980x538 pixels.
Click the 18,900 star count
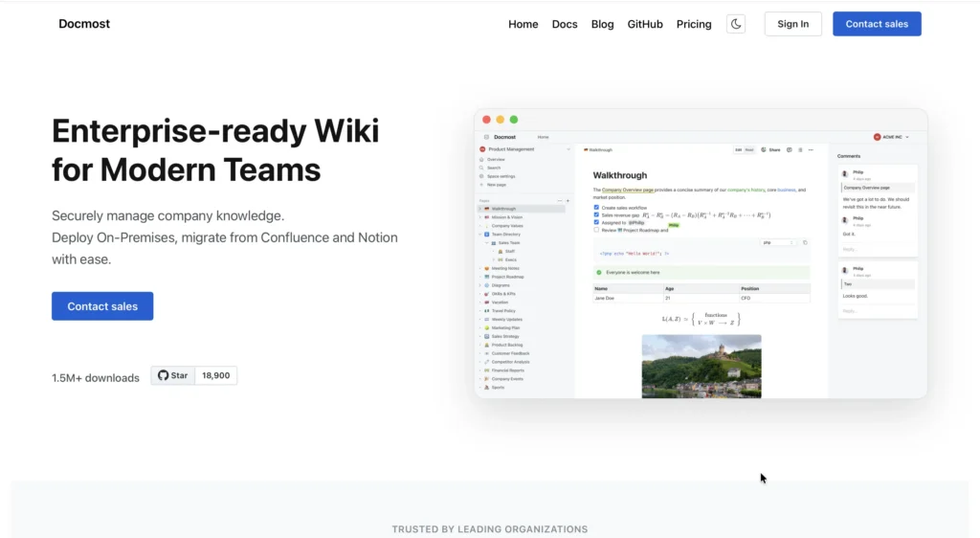coord(215,375)
